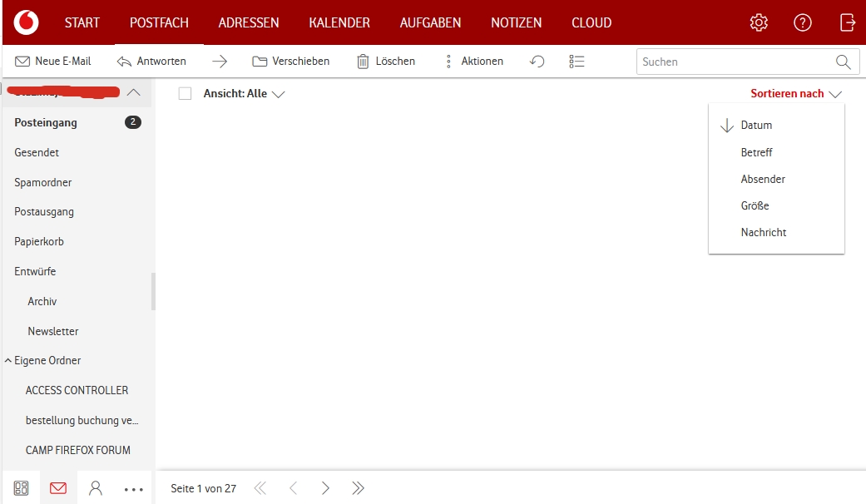Open the Aktionen menu button
The width and height of the screenshot is (866, 504).
[x=474, y=62]
